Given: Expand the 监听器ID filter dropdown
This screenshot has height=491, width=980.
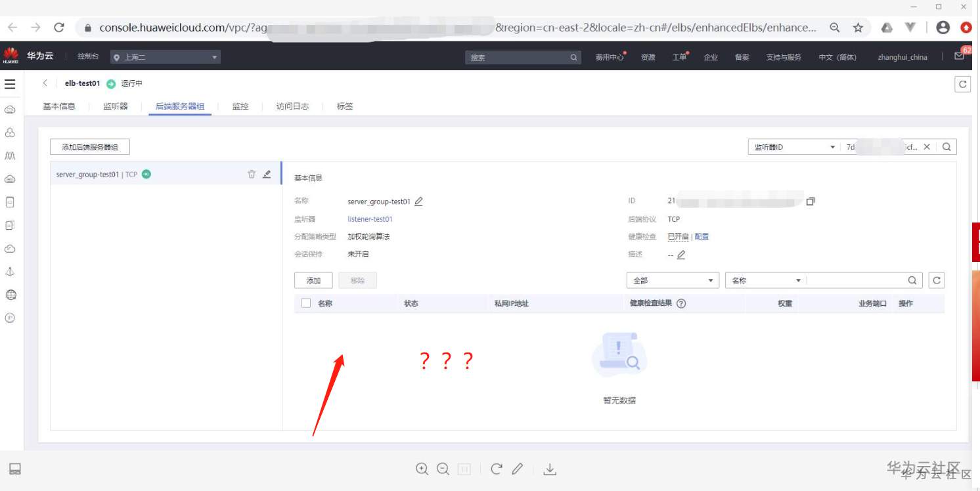Looking at the screenshot, I should [x=794, y=147].
